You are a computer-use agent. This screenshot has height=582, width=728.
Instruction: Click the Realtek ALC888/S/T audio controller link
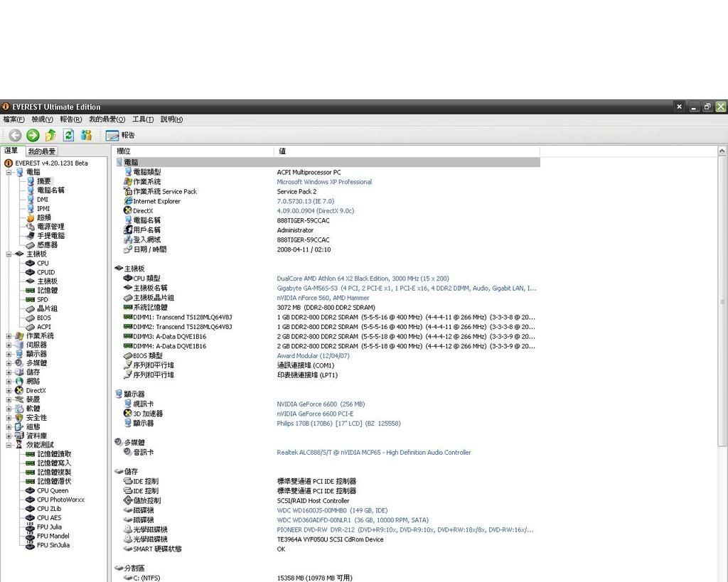374,453
